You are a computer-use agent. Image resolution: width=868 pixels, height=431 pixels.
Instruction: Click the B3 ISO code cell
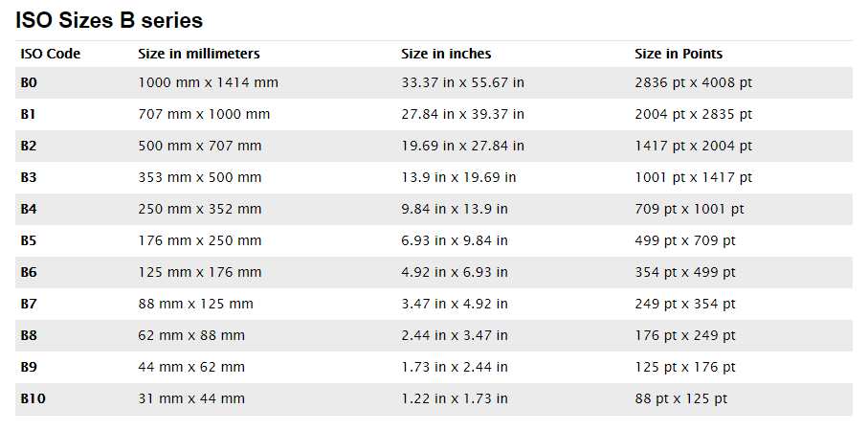coord(29,177)
